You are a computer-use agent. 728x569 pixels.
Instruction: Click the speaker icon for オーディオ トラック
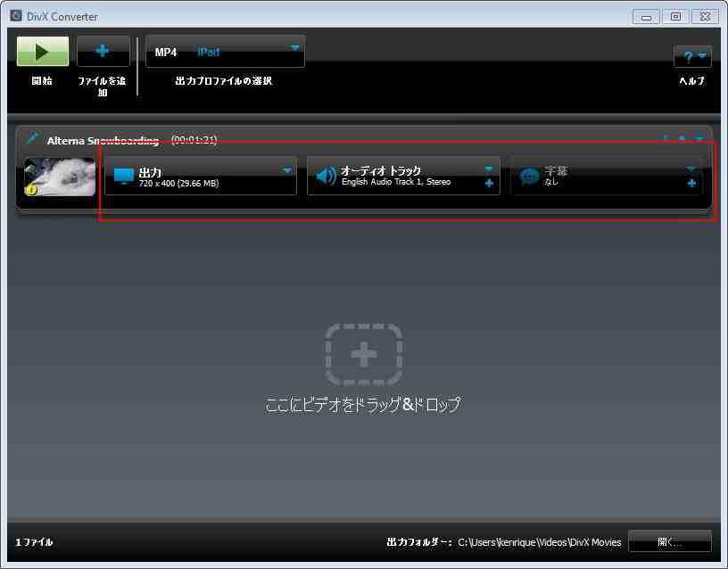tap(326, 176)
